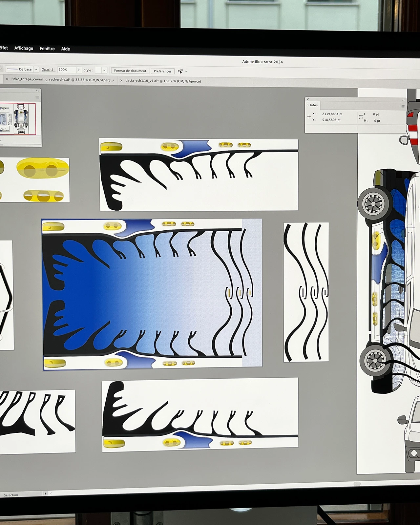
Task: Open the Préférences button
Action: [x=163, y=71]
